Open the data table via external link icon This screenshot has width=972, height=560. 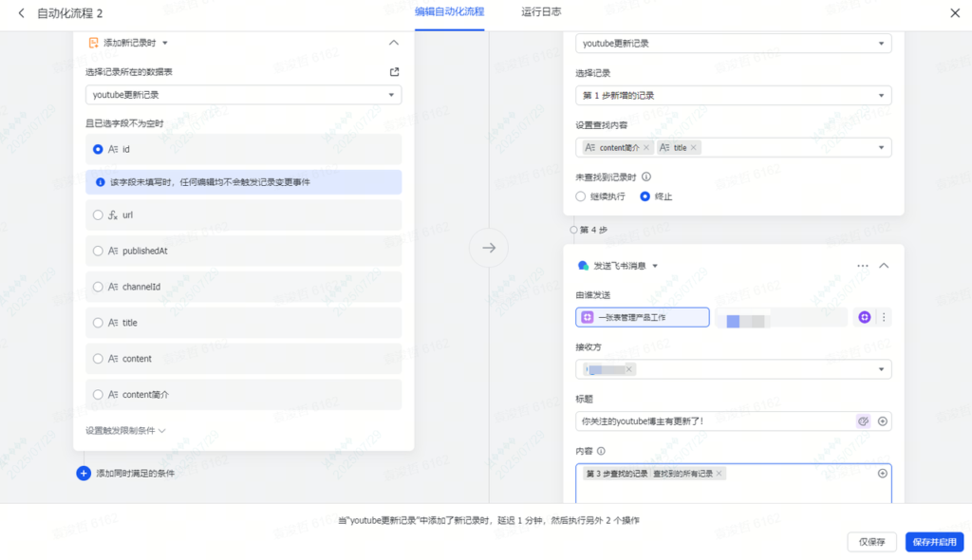point(395,72)
